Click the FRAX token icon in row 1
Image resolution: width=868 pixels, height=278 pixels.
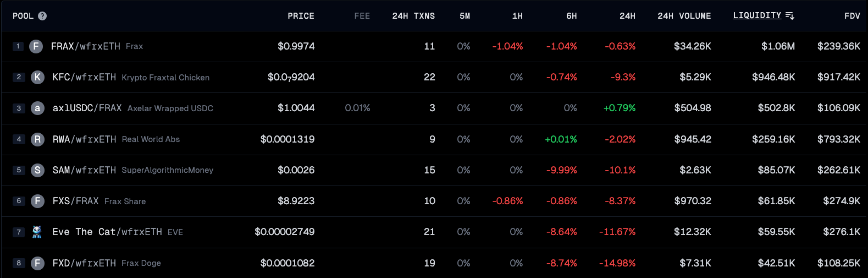(x=36, y=46)
